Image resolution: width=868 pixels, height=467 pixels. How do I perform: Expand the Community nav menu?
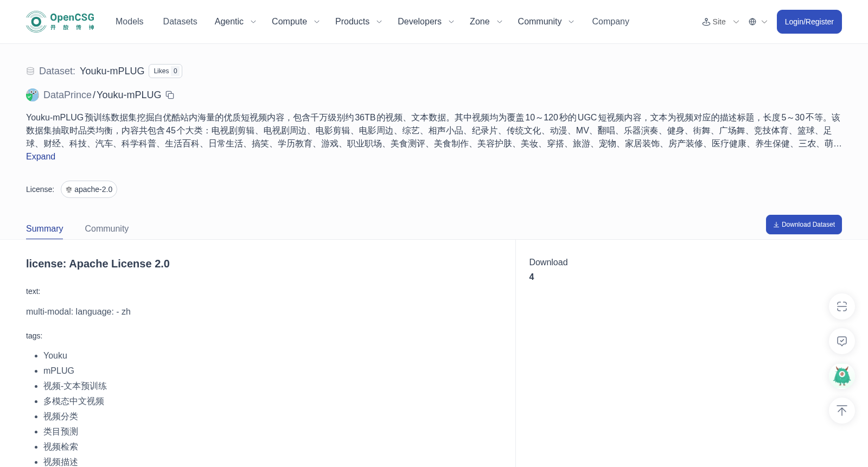546,22
